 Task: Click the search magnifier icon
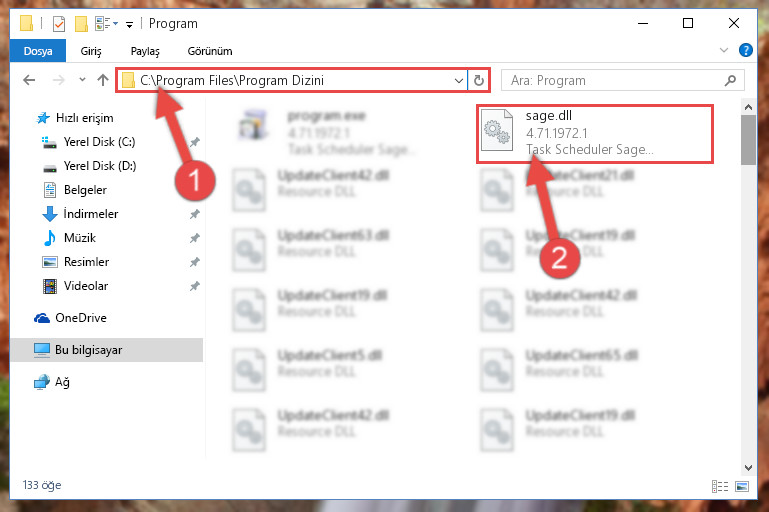[730, 80]
